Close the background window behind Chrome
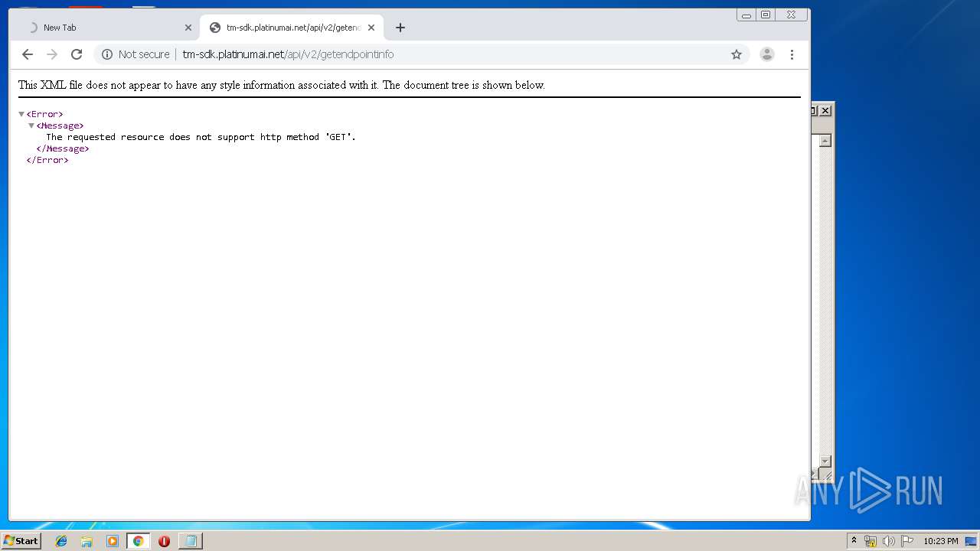The width and height of the screenshot is (980, 551). coord(825,110)
